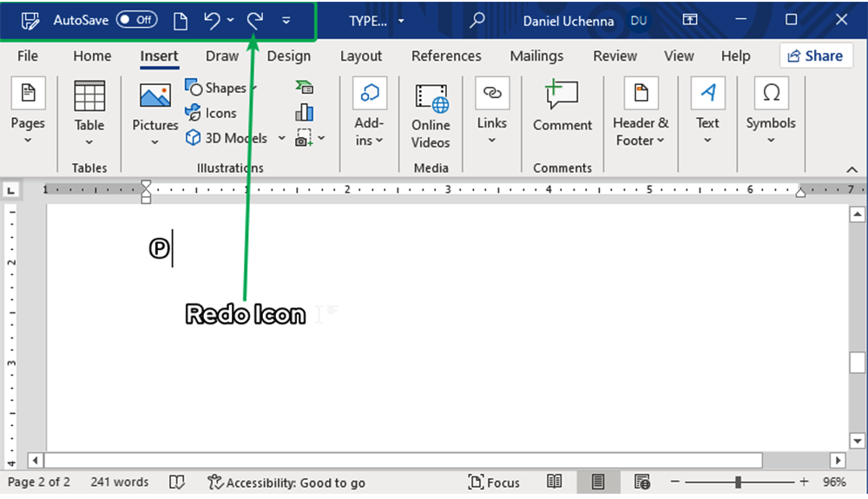Open the Layout tab

361,56
